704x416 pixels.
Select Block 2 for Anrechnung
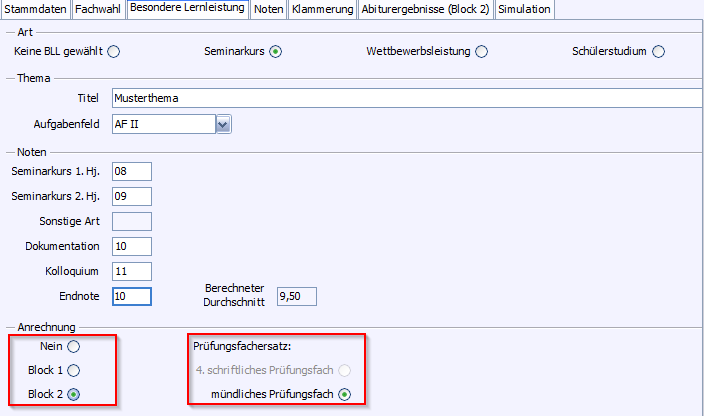point(74,394)
